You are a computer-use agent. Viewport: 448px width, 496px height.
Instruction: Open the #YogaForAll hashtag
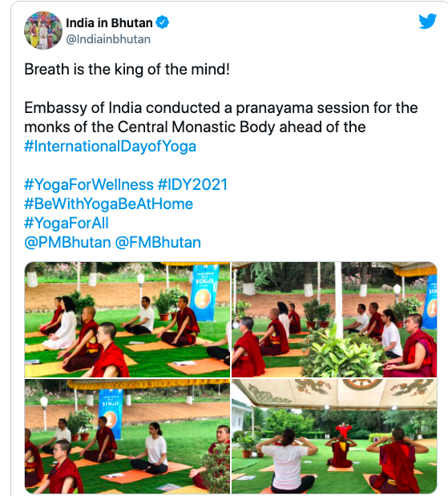tap(67, 224)
